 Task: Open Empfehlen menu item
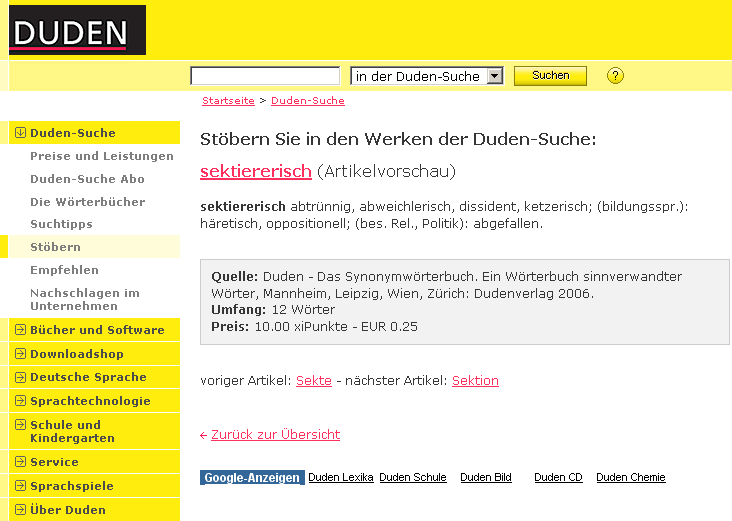coord(64,270)
